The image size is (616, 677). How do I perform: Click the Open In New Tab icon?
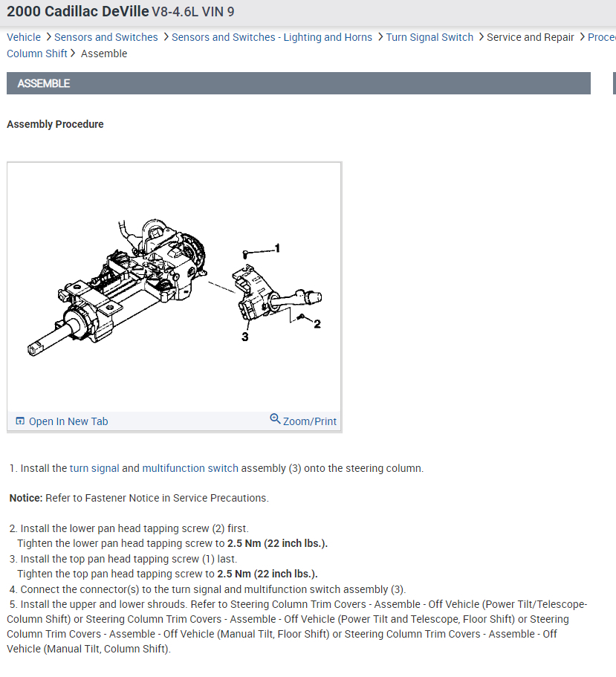point(20,421)
